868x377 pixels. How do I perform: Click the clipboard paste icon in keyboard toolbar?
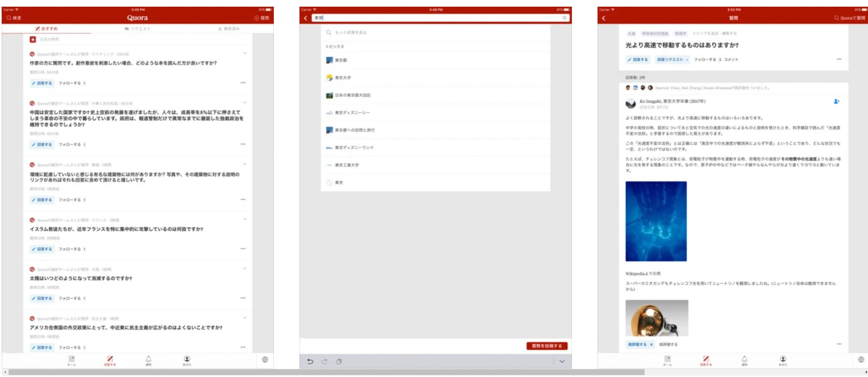[339, 361]
